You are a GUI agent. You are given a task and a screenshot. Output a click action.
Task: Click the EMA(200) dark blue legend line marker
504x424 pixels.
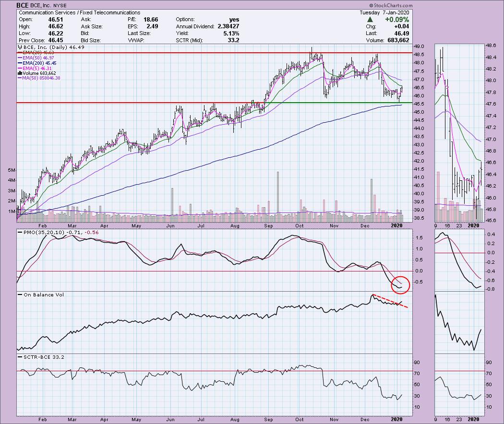20,63
